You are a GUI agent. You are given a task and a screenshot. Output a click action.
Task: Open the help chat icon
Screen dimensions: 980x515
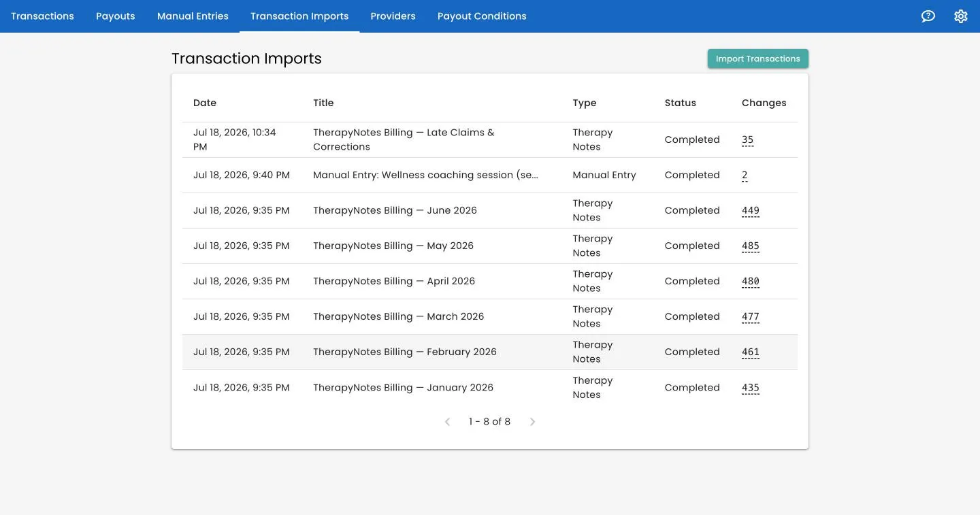(x=928, y=16)
